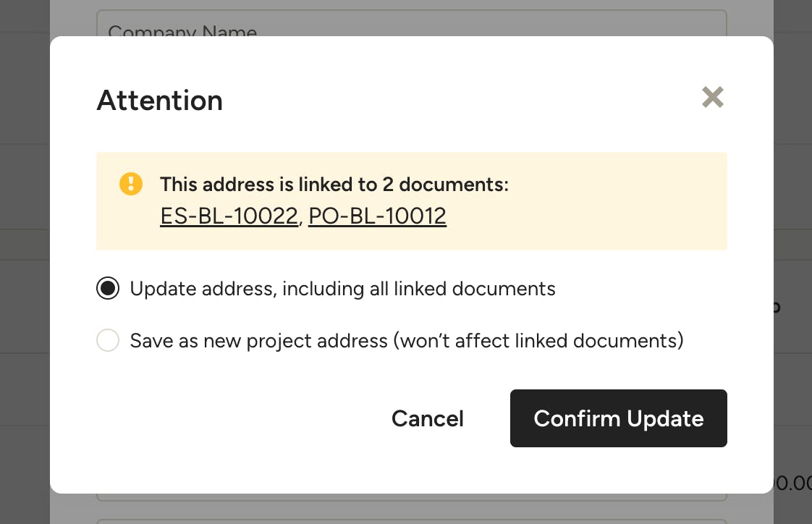Image resolution: width=812 pixels, height=524 pixels.
Task: Open the linked document ES-BL-10022
Action: 229,216
